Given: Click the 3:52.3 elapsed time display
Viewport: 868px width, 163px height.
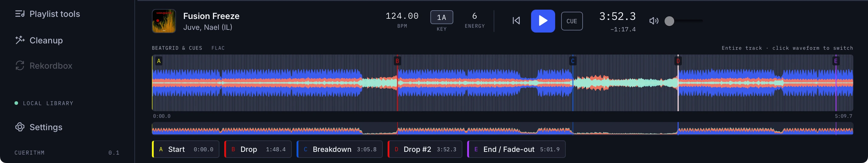Looking at the screenshot, I should (x=617, y=16).
